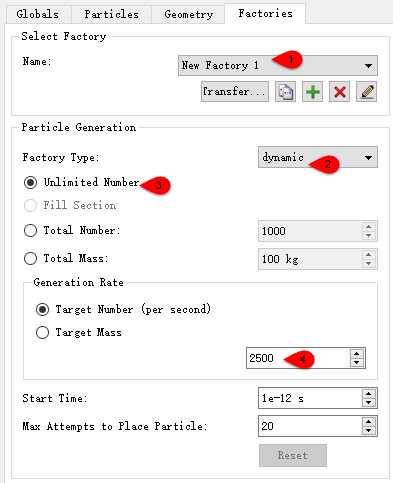This screenshot has height=483, width=393.
Task: Click the Start Time input field
Action: click(310, 398)
